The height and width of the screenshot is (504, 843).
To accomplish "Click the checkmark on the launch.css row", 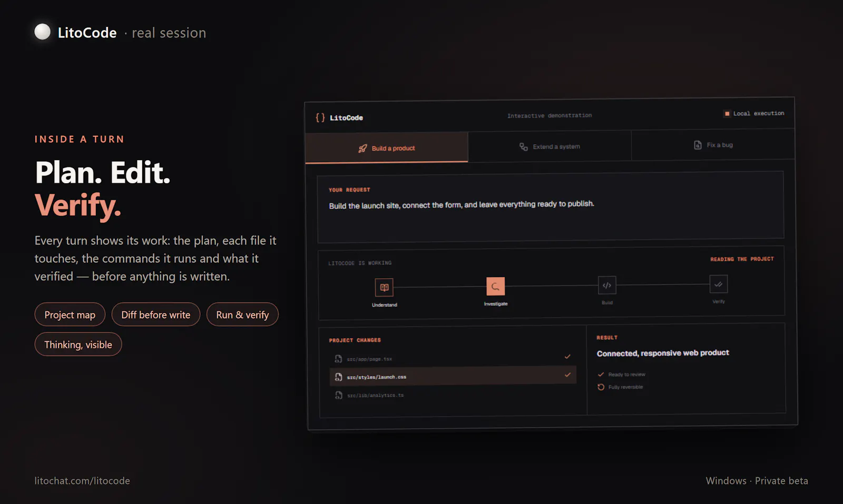I will (567, 375).
